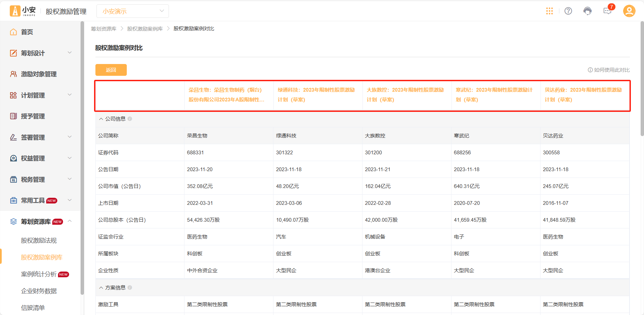Click the 签署管理 pen icon
The image size is (644, 315).
pyautogui.click(x=13, y=137)
